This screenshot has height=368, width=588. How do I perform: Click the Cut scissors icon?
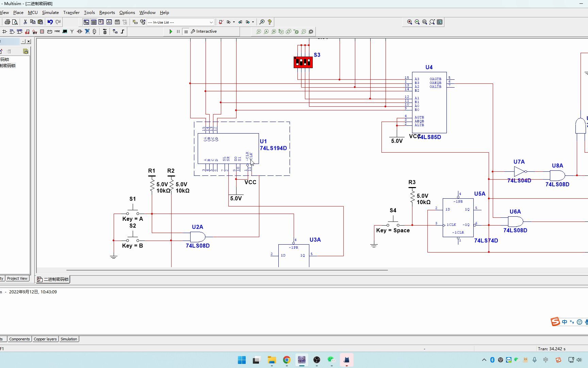(x=25, y=22)
